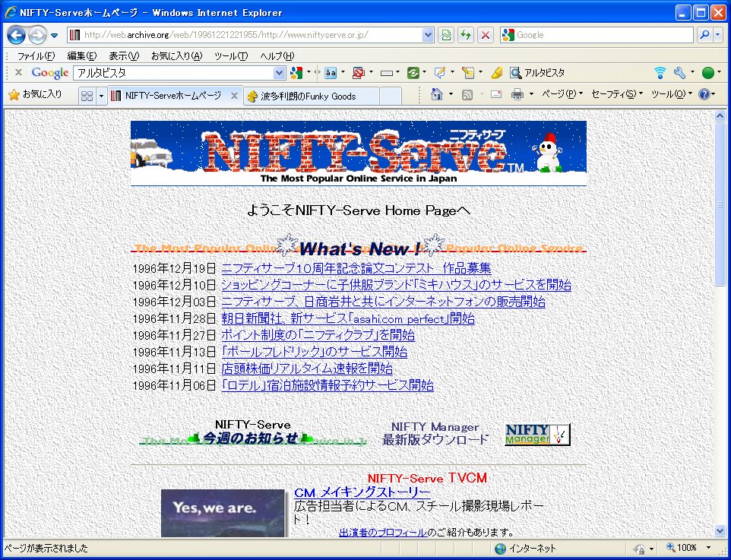
Task: Click the Google logo on the toolbar
Action: [x=50, y=73]
